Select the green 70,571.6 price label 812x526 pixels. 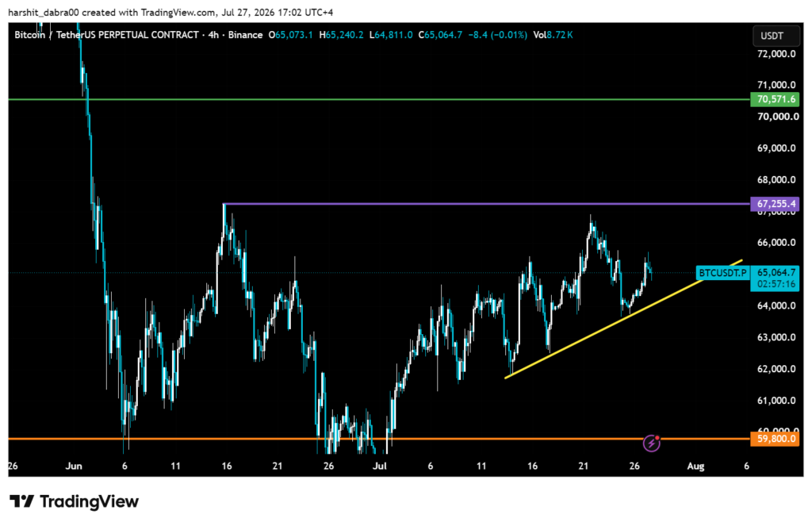pos(775,99)
